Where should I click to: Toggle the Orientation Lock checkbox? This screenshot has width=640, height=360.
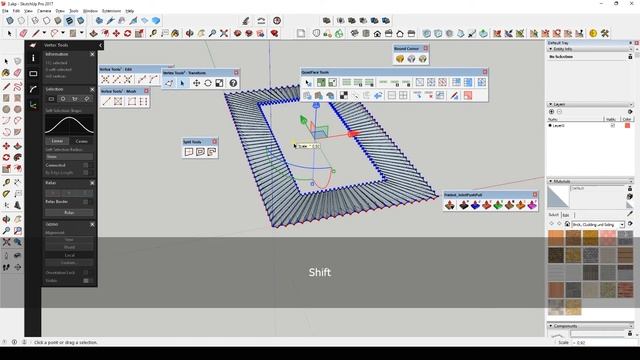coord(86,272)
